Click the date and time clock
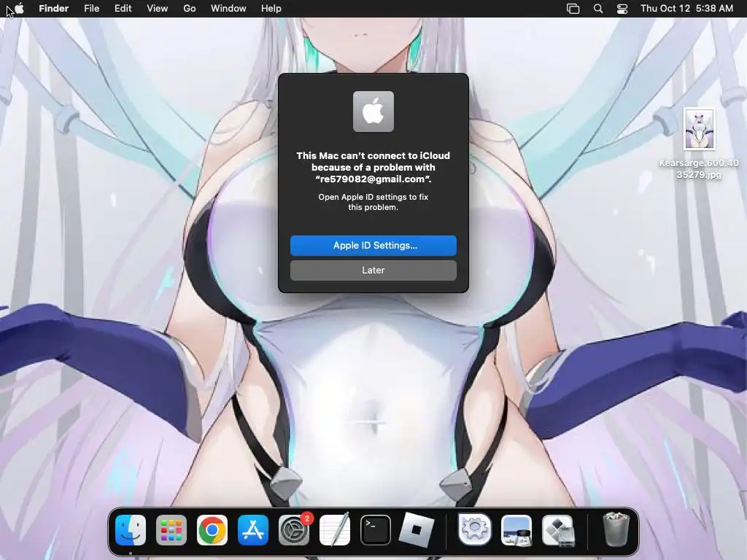The width and height of the screenshot is (747, 560). click(x=686, y=9)
